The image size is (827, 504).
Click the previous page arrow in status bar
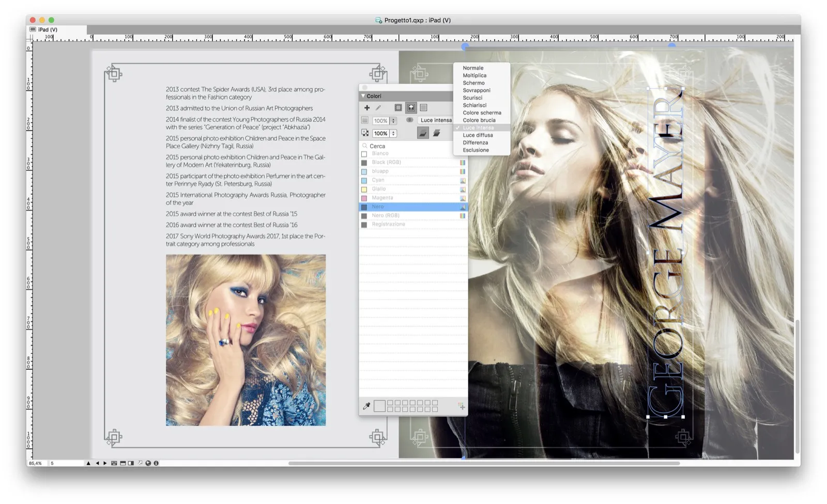tap(97, 463)
